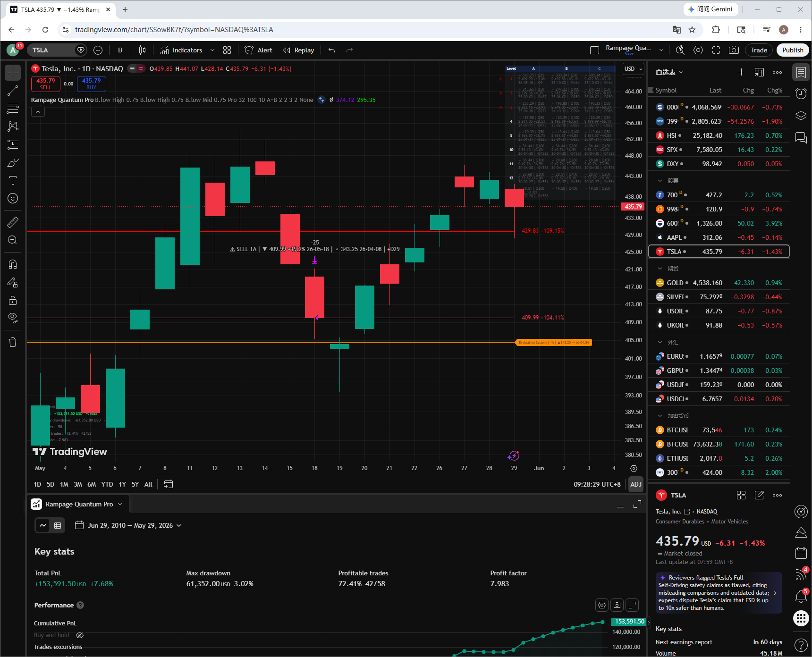Change the 1D chart interval
The height and width of the screenshot is (657, 812).
coord(120,50)
